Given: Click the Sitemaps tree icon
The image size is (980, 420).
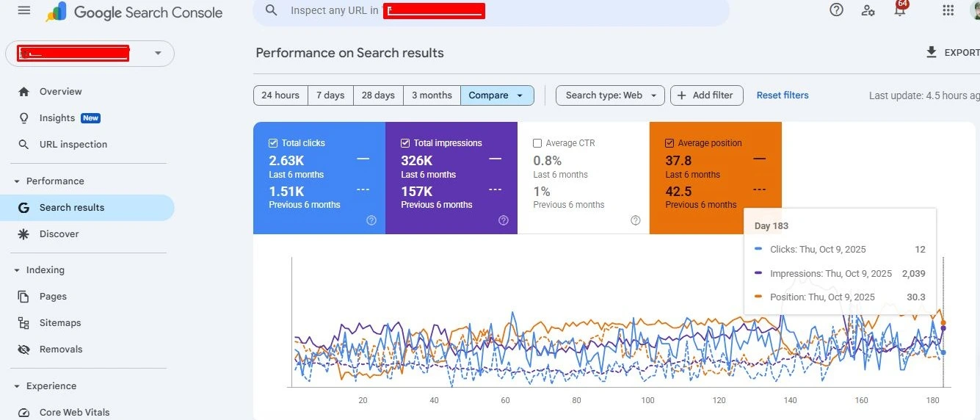Looking at the screenshot, I should (x=24, y=323).
